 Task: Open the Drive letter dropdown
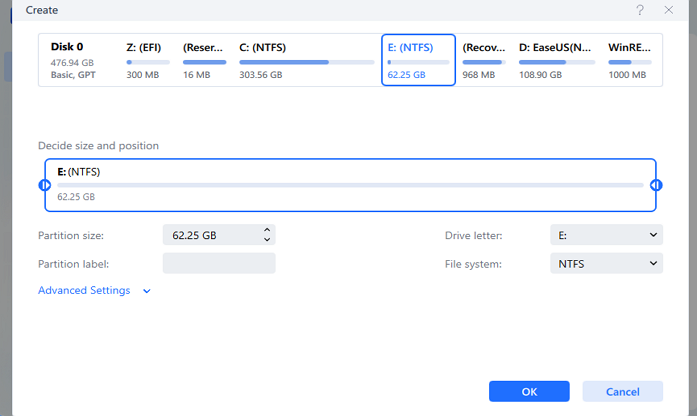pyautogui.click(x=606, y=235)
